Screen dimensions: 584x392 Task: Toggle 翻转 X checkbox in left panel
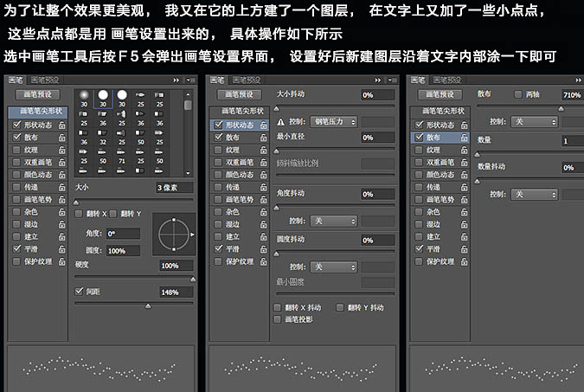click(x=79, y=214)
